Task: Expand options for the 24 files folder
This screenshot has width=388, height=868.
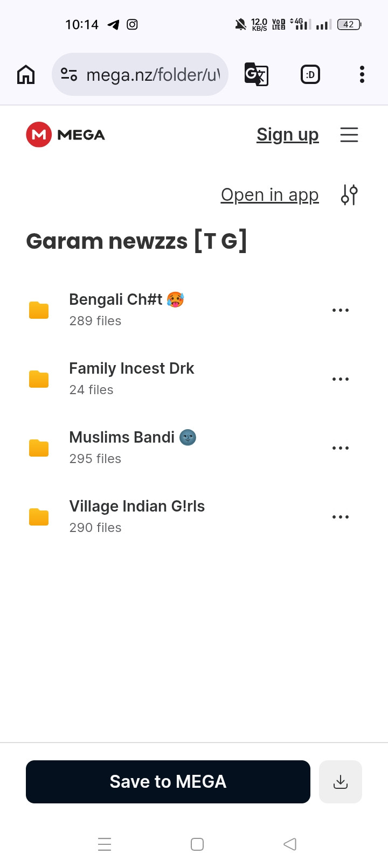Action: click(x=341, y=379)
